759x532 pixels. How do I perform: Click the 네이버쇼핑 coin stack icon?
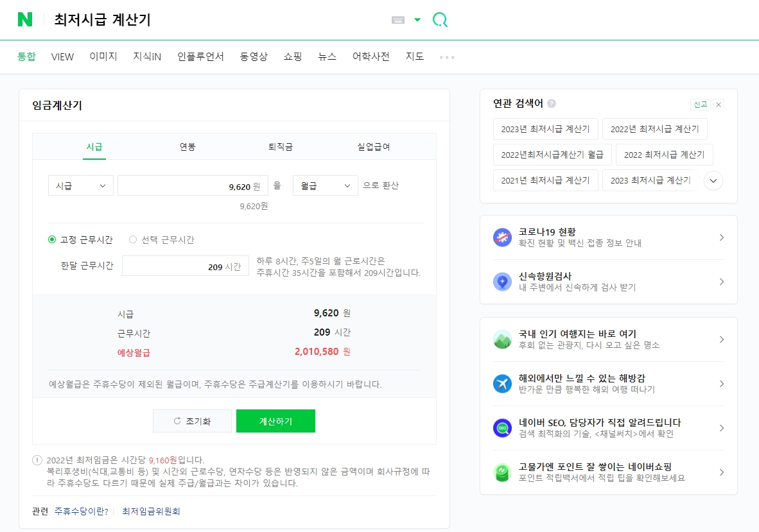click(502, 473)
